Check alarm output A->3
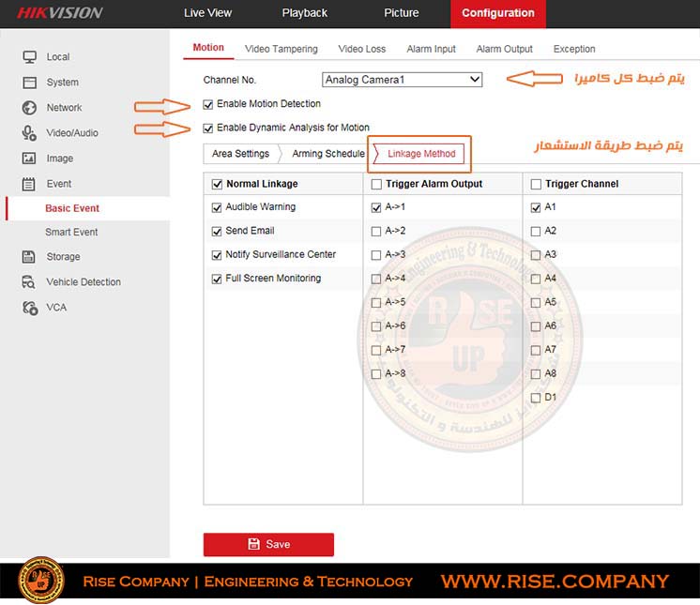Viewport: 700px width, 605px height. pyautogui.click(x=376, y=255)
